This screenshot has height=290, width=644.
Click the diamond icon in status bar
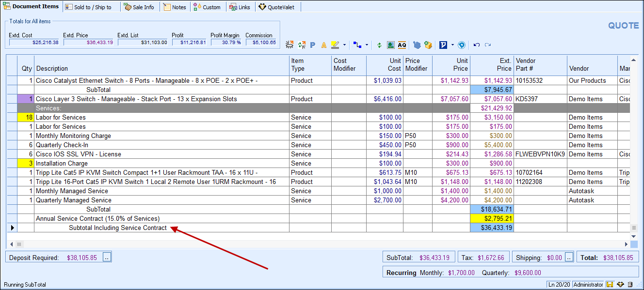[x=620, y=285]
